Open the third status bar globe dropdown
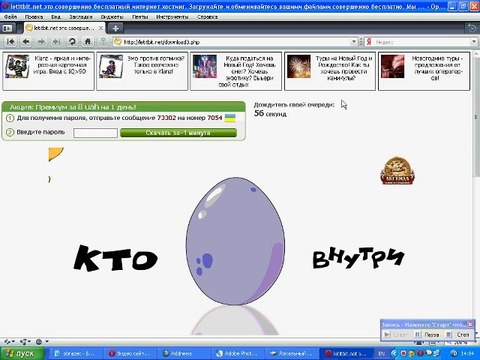Viewport: 480px width, 360px height. coord(42,342)
